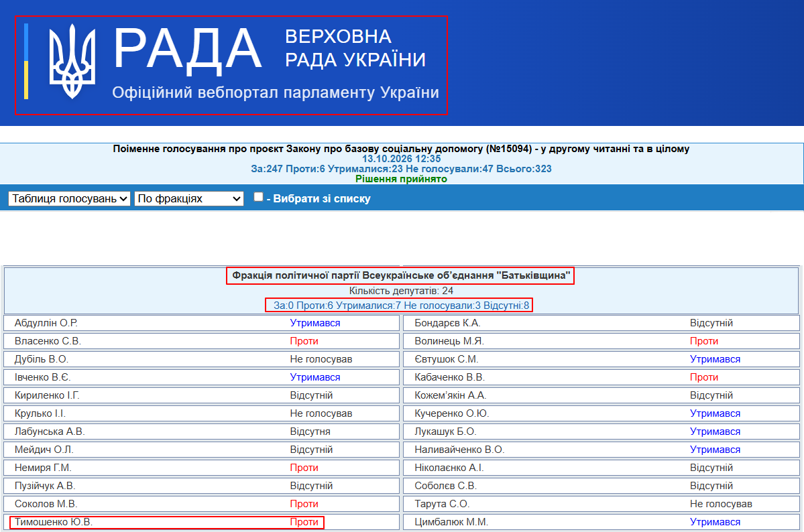Select deputy name 'Кириленко І.Г.'
This screenshot has width=804, height=532.
coord(47,395)
